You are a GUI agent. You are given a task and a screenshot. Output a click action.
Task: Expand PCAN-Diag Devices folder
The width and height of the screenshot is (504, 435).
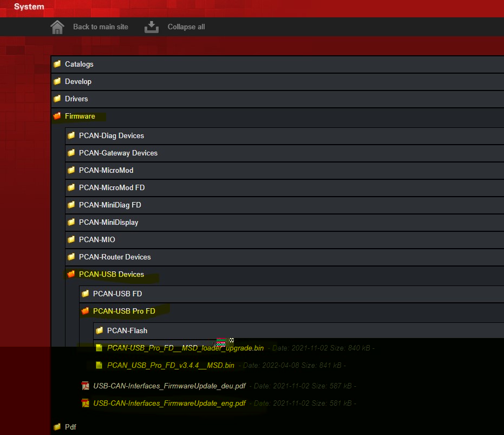tap(111, 136)
